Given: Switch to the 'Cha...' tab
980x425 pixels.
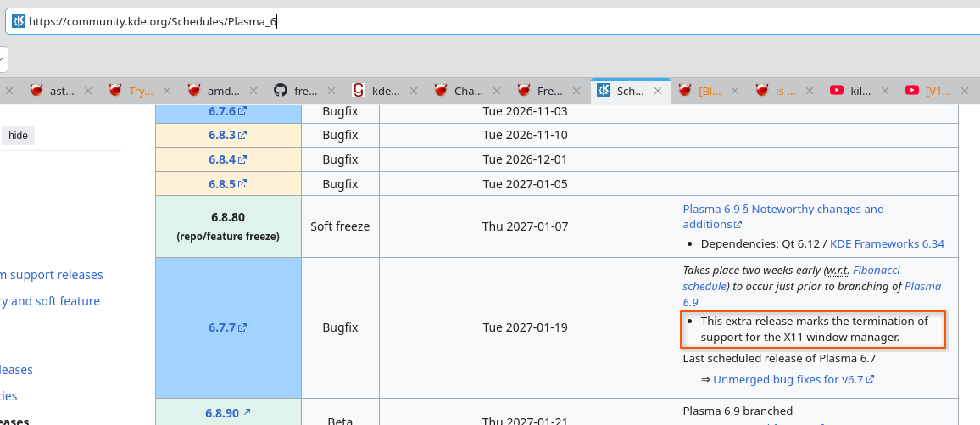Looking at the screenshot, I should 469,91.
